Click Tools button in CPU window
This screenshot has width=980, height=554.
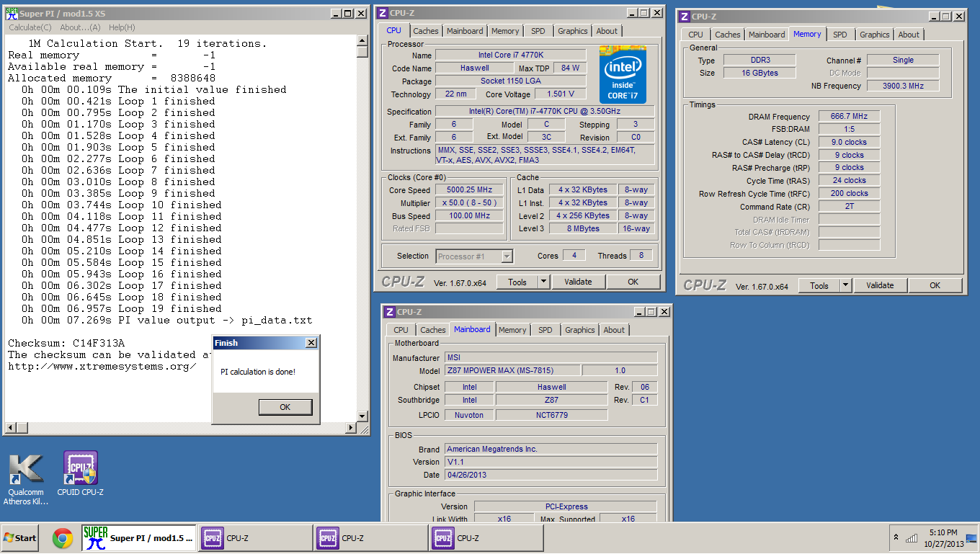517,282
